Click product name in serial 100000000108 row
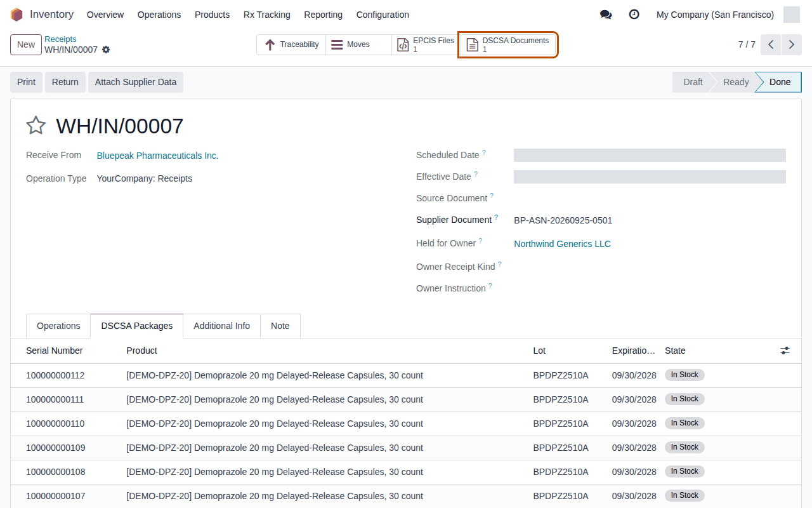The width and height of the screenshot is (812, 508). tap(275, 472)
